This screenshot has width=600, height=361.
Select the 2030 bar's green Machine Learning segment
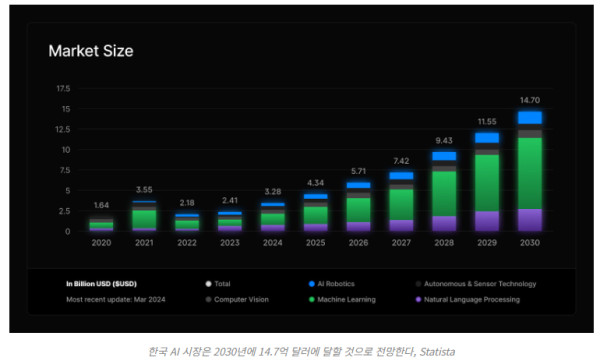[530, 173]
